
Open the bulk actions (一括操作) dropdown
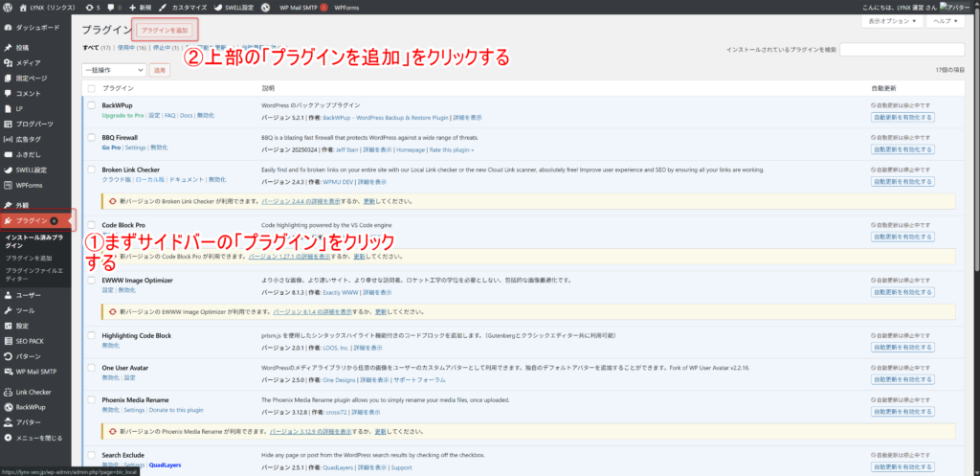click(114, 70)
